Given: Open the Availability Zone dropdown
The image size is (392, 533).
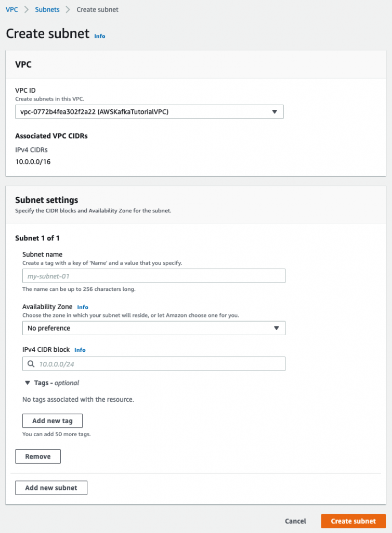Looking at the screenshot, I should pos(153,328).
